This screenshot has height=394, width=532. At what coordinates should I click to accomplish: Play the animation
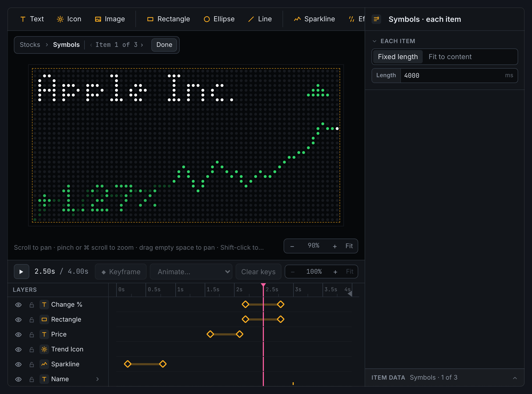pos(21,272)
